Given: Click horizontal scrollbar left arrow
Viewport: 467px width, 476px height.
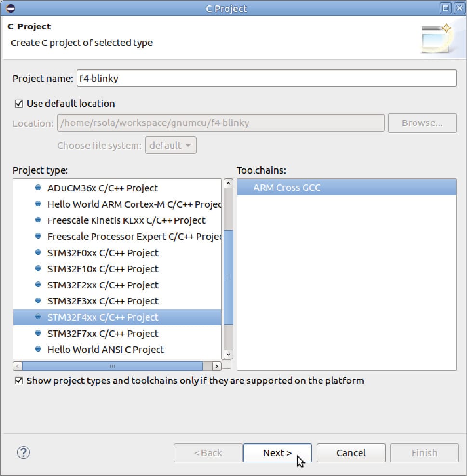Looking at the screenshot, I should point(18,366).
